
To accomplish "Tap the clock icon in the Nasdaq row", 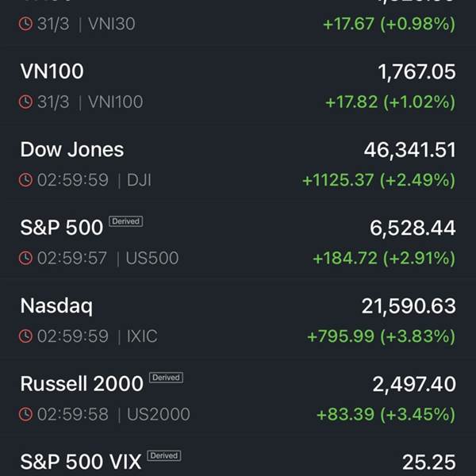I will coord(25,336).
